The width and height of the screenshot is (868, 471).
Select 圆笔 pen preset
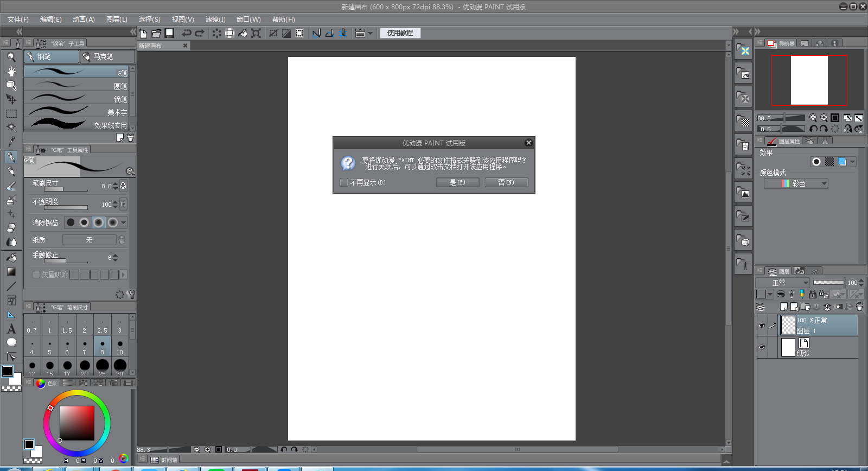click(x=76, y=85)
